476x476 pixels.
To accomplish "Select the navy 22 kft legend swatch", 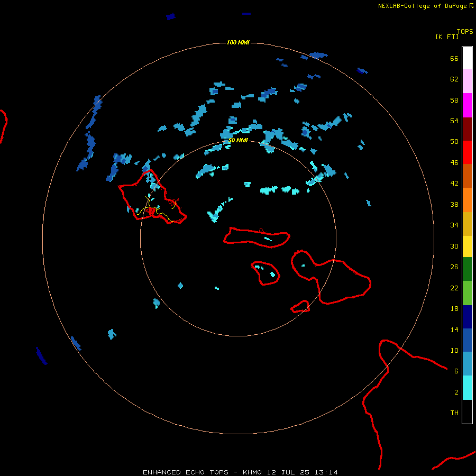I will [467, 317].
